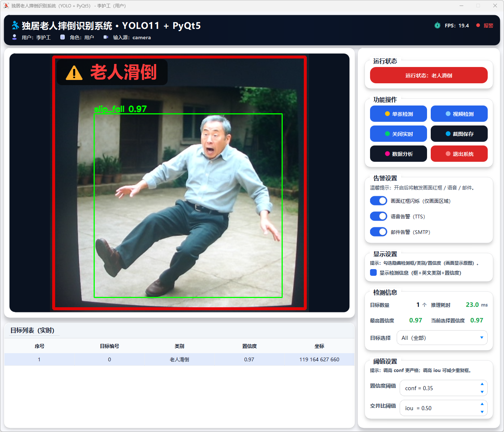Turn off 语音告警 (TTS) switch
The height and width of the screenshot is (432, 504).
click(x=379, y=216)
